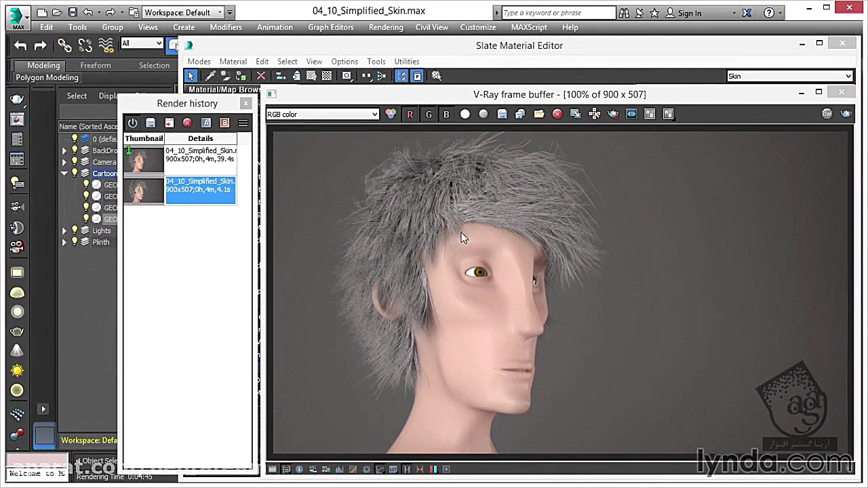868x488 pixels.
Task: Click render teapot at frame buffer right
Action: click(x=846, y=114)
